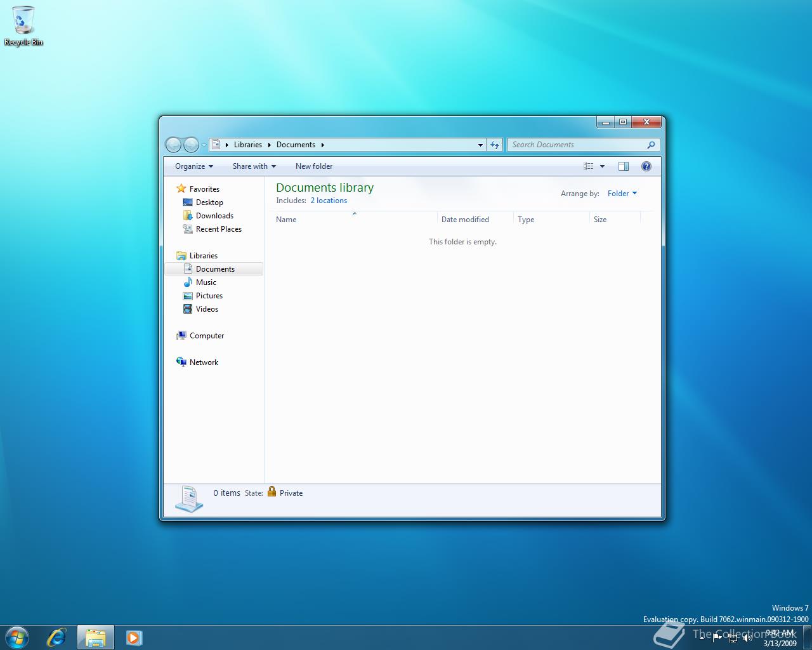Open the Share with menu
The image size is (812, 650).
(x=254, y=166)
